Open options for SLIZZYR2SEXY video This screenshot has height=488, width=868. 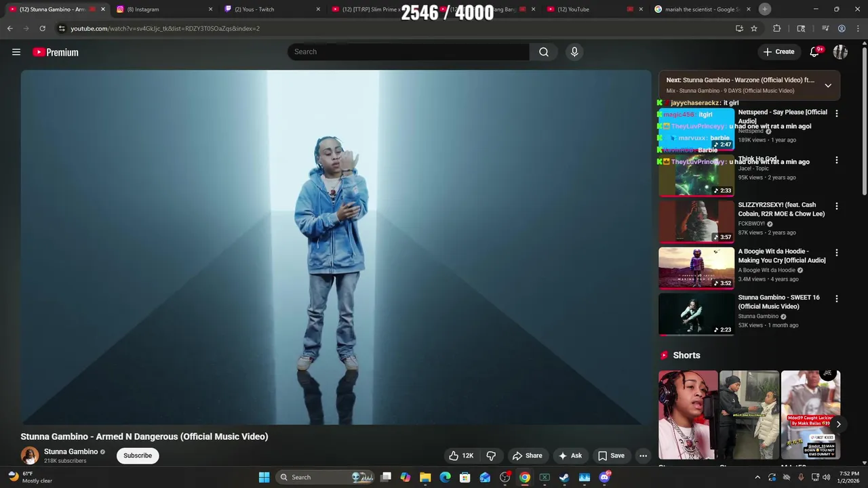click(x=836, y=206)
